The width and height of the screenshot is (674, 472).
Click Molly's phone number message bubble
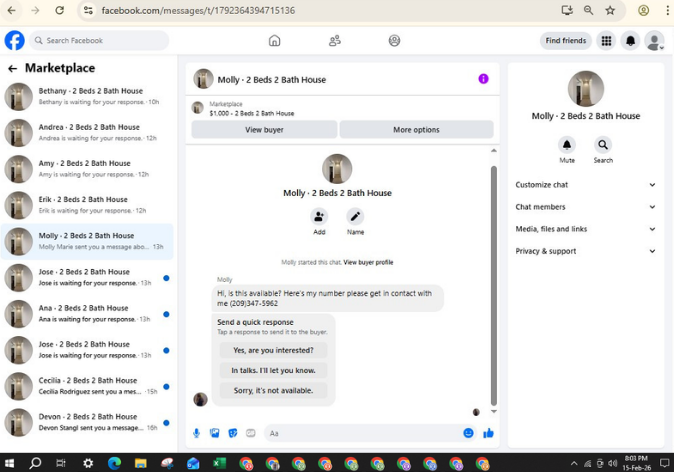click(328, 298)
